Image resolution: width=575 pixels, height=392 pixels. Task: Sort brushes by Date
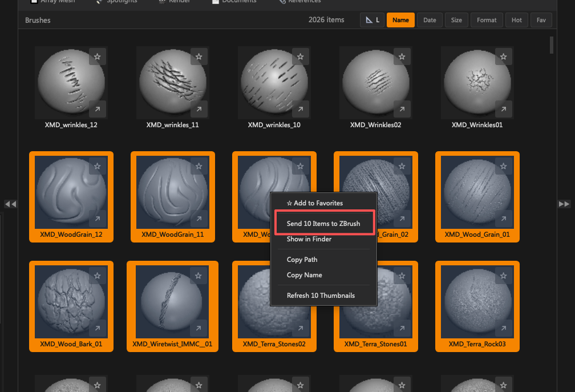tap(430, 20)
